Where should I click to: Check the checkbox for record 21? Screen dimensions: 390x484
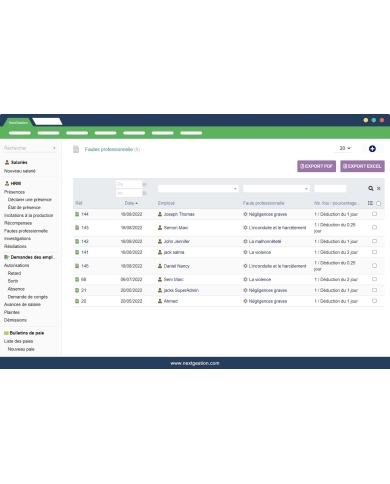click(x=374, y=290)
